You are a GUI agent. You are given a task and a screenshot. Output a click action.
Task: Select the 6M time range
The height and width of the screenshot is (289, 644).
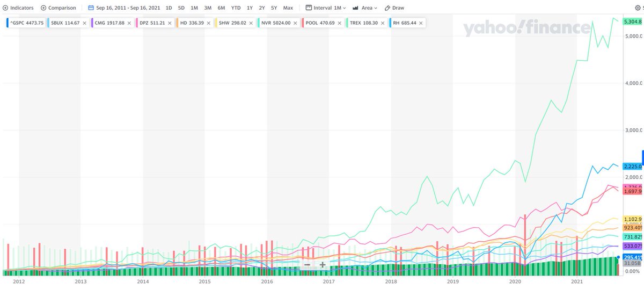221,8
